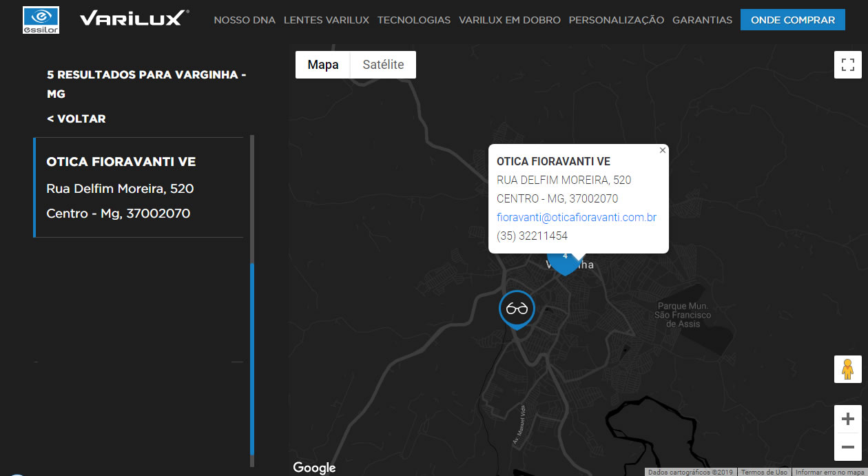Select Personalização in navigation

tap(617, 20)
